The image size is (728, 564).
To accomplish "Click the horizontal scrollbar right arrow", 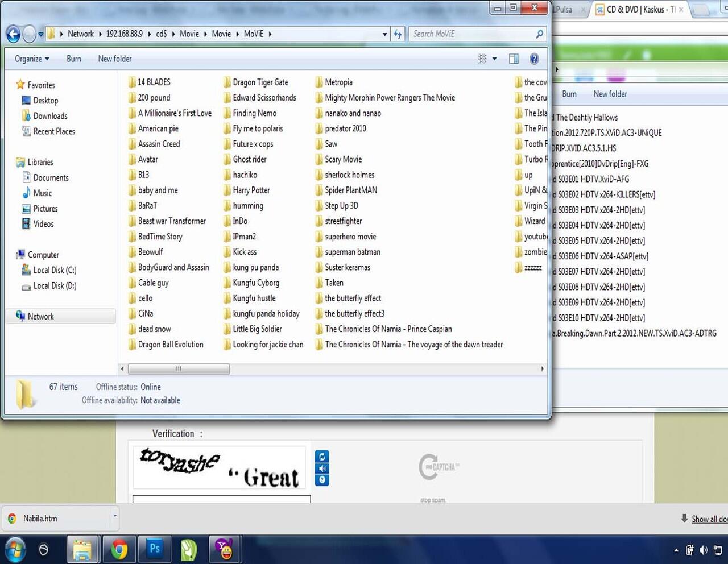I will [542, 369].
